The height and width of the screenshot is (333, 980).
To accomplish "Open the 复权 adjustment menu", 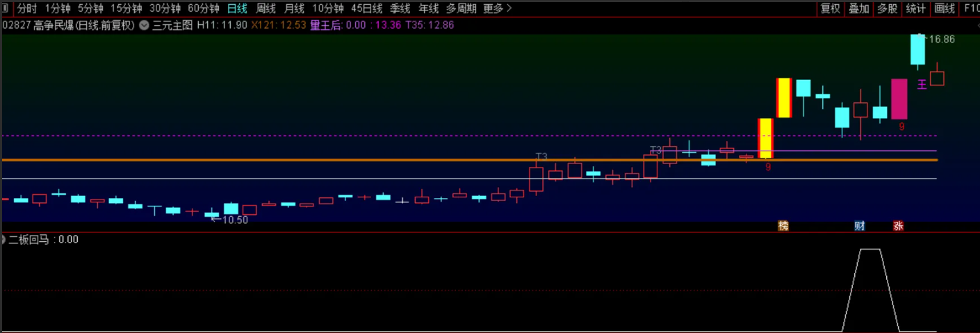I will (x=830, y=8).
